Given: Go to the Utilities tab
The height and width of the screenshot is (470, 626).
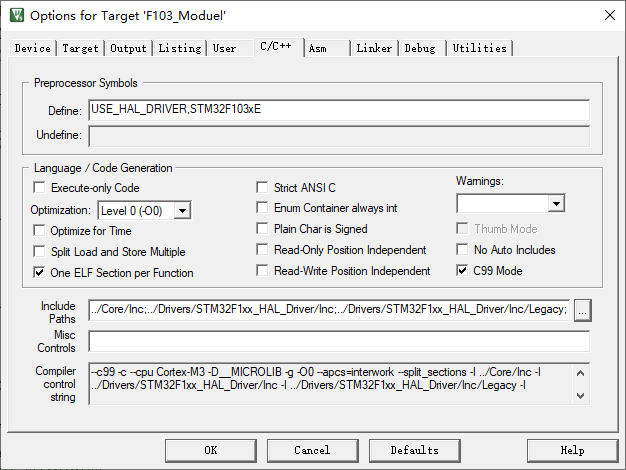Looking at the screenshot, I should coord(479,48).
